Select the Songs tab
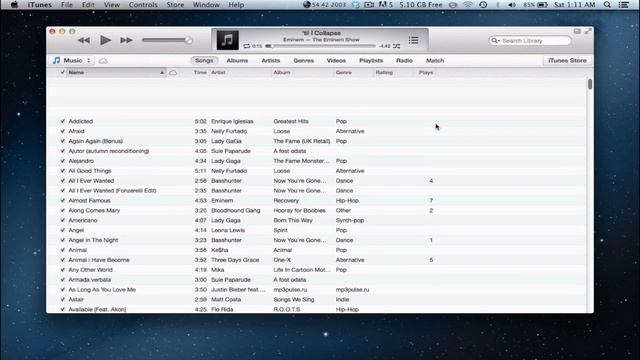This screenshot has height=360, width=640. [204, 60]
